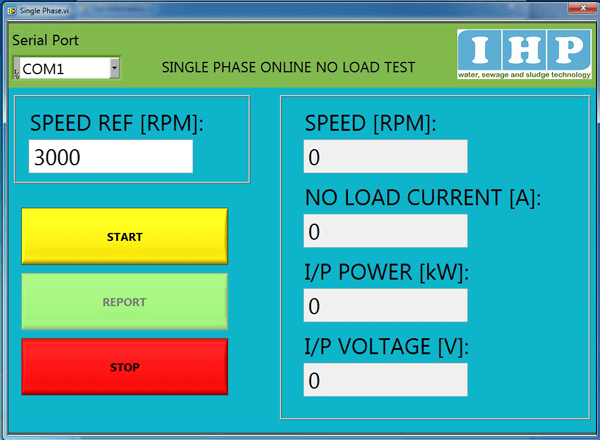600x440 pixels.
Task: Click the SPEED [RPM] output field
Action: [385, 157]
